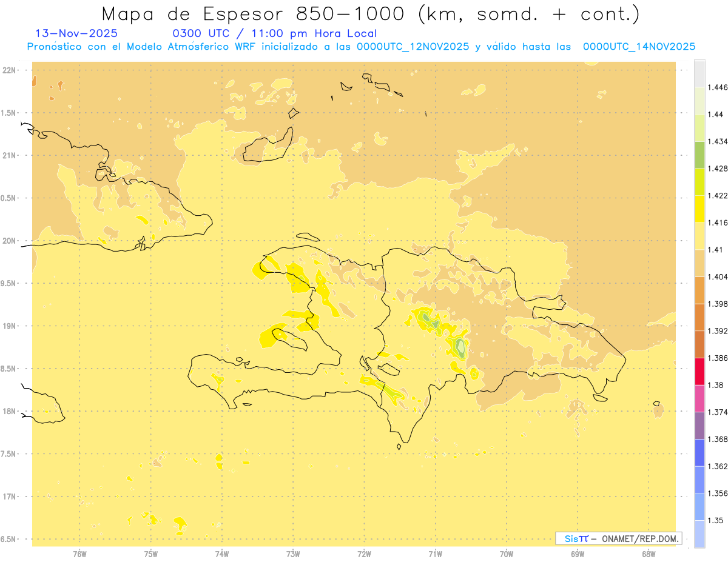The width and height of the screenshot is (728, 562).
Task: Click the '6.5N' latitude axis label
Action: pos(10,539)
